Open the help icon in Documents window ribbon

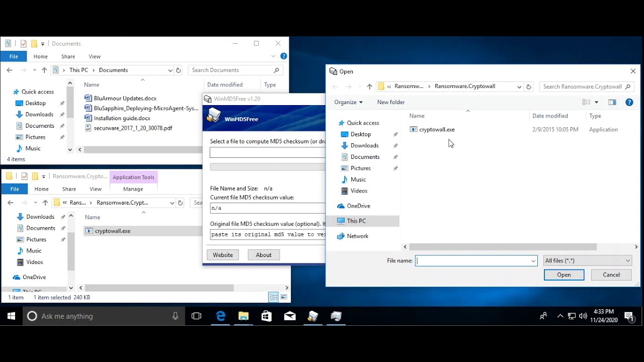283,56
